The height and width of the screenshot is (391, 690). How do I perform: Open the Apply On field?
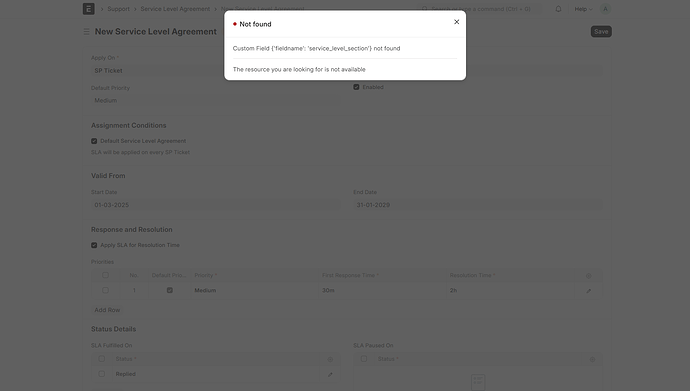click(x=215, y=70)
